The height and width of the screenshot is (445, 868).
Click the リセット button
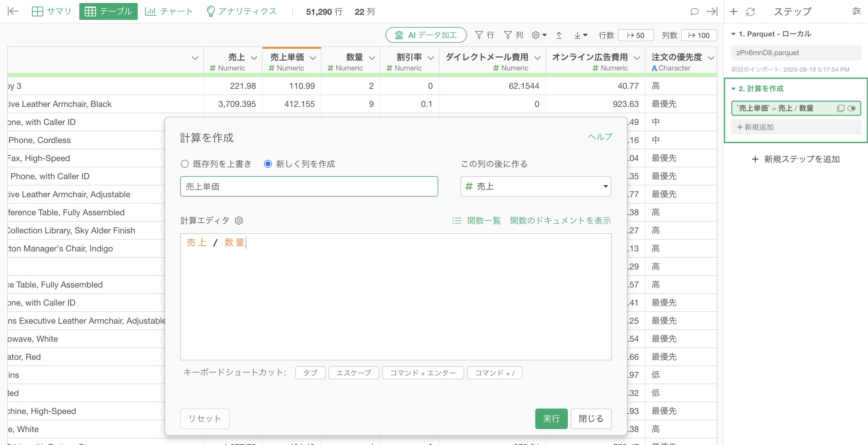[205, 419]
